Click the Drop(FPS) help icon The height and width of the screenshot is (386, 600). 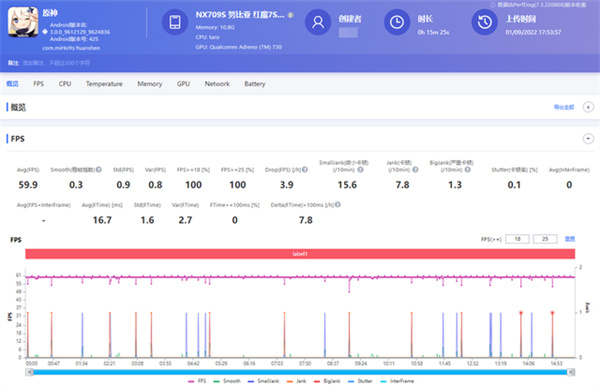[305, 169]
